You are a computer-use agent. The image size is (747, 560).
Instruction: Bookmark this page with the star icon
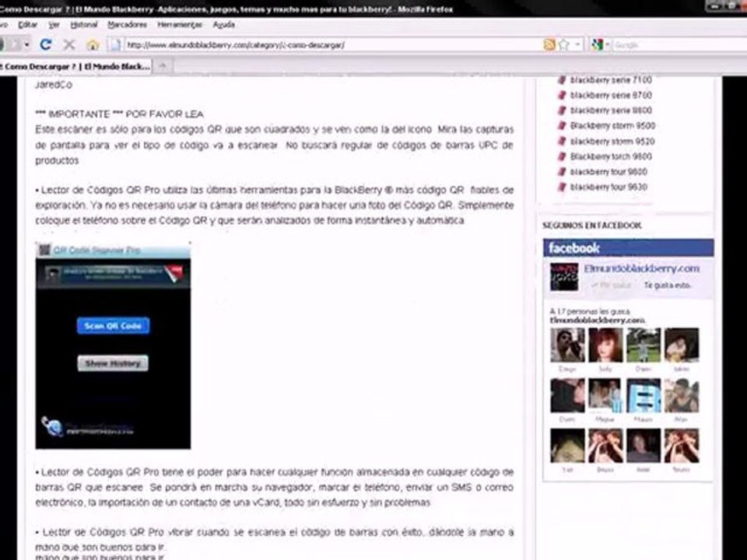[564, 45]
